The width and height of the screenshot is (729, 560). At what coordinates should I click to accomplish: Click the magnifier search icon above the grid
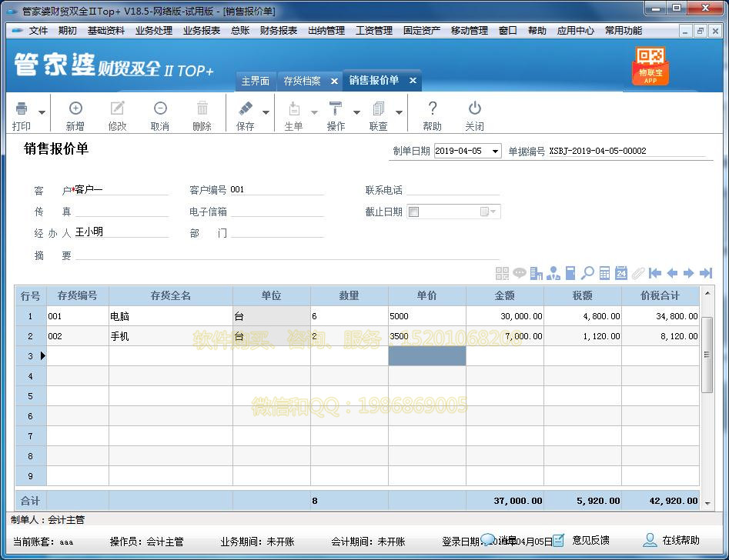point(587,272)
